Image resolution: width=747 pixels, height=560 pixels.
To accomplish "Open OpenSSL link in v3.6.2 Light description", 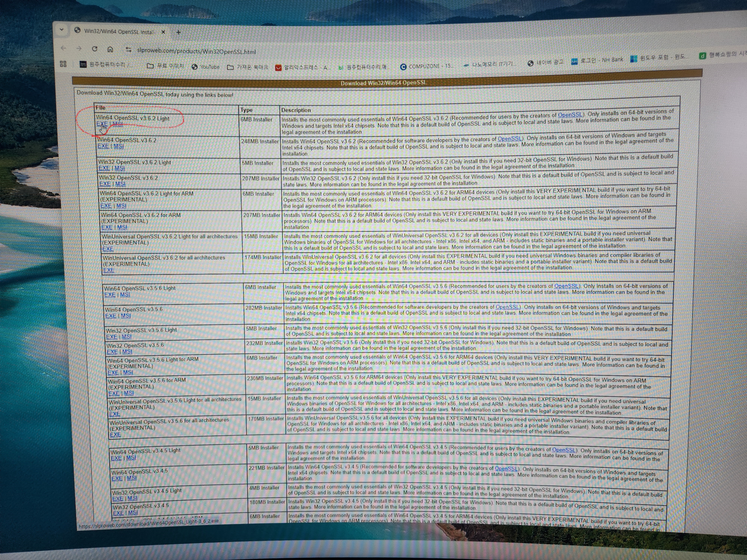I will point(570,115).
